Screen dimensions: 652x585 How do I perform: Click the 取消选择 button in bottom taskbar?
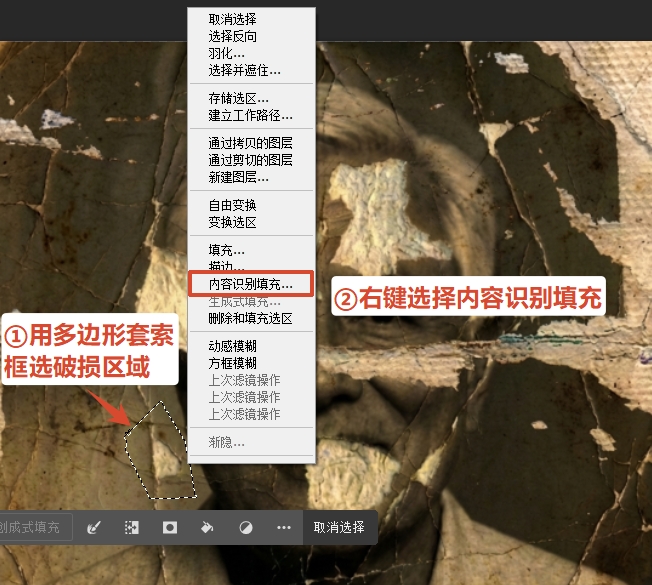[339, 527]
